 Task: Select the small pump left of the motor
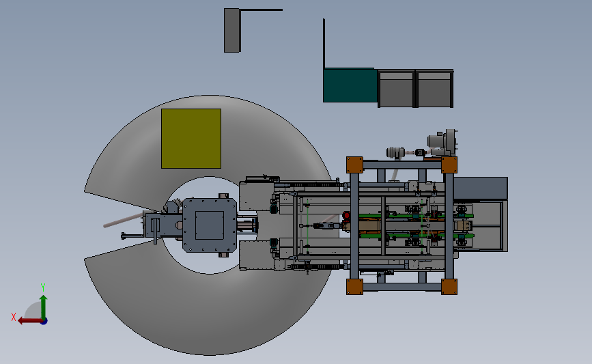tap(395, 152)
